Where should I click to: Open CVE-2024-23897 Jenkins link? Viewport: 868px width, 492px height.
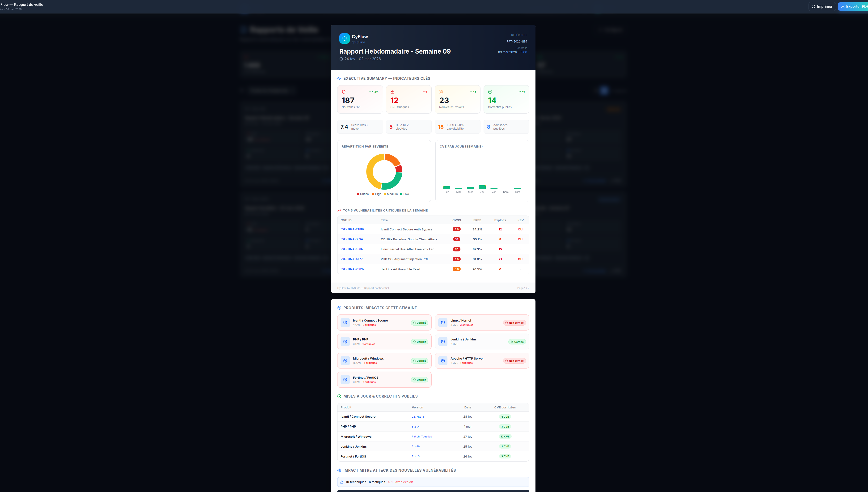[352, 269]
